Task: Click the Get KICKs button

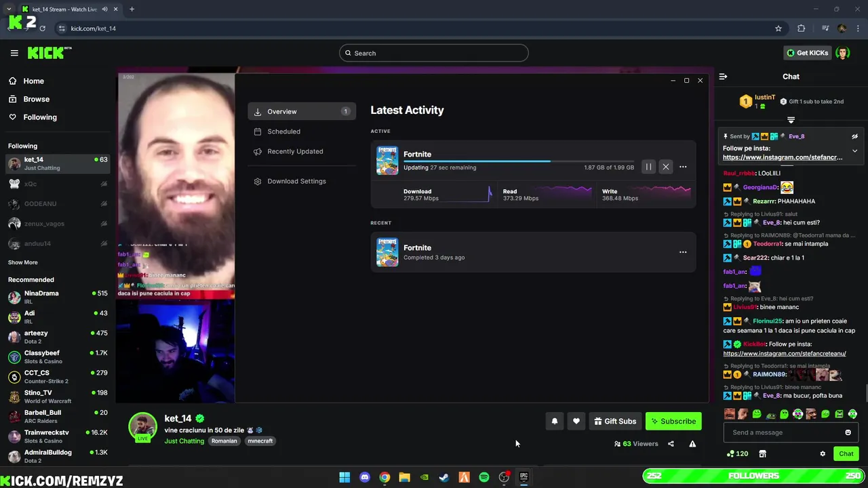Action: (x=807, y=53)
